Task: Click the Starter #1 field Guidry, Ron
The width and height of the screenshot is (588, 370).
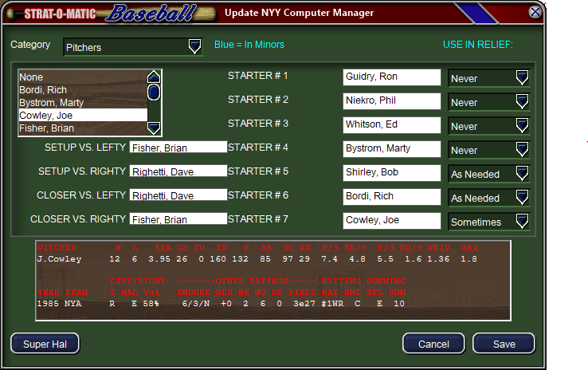Action: (391, 77)
